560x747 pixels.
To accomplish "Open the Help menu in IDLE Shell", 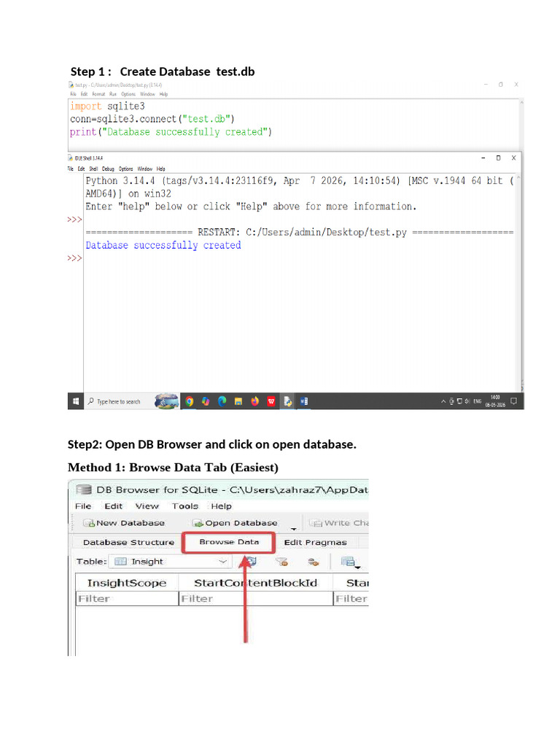I will point(161,169).
